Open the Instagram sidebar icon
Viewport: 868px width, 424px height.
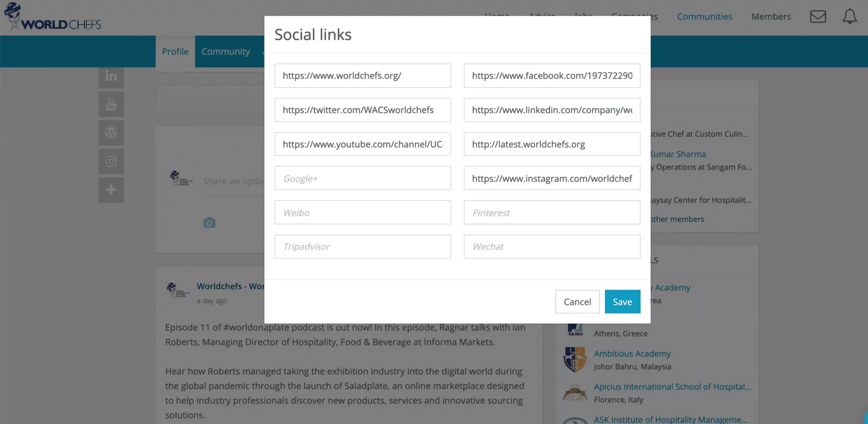coord(111,162)
